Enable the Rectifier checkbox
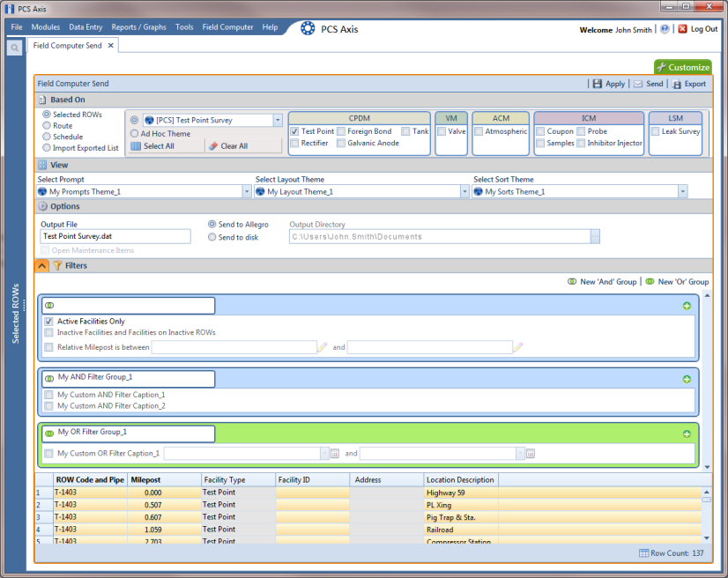Screen dimensions: 728x578 point(294,143)
